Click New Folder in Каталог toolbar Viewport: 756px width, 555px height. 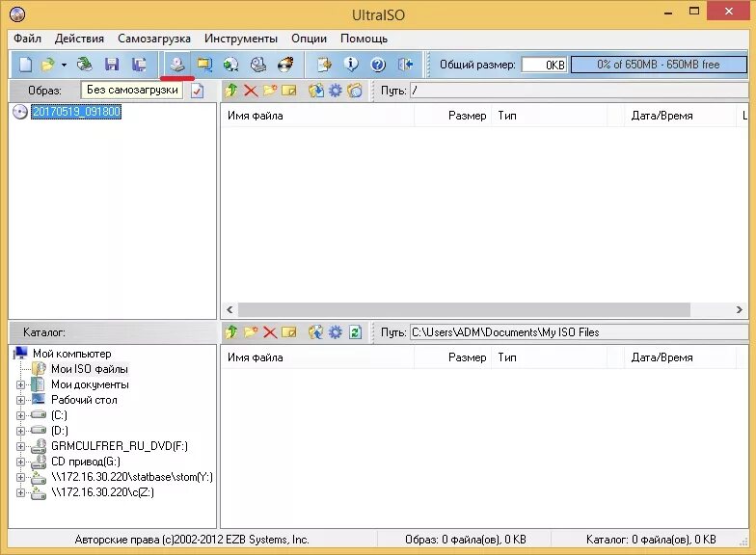coord(251,331)
